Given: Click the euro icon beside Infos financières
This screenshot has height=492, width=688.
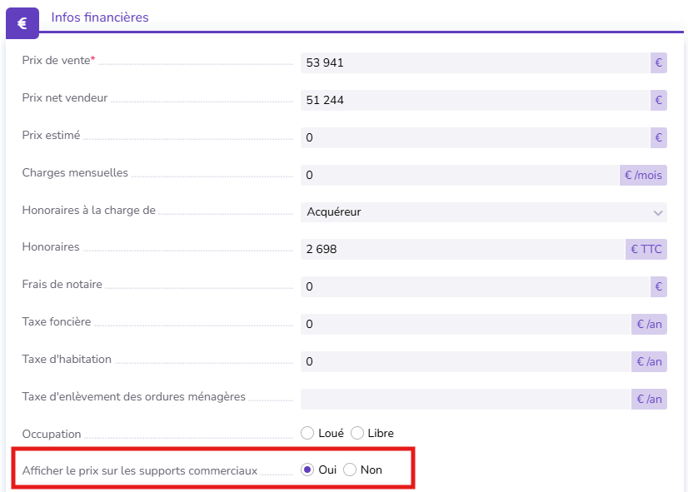Looking at the screenshot, I should click(x=22, y=23).
